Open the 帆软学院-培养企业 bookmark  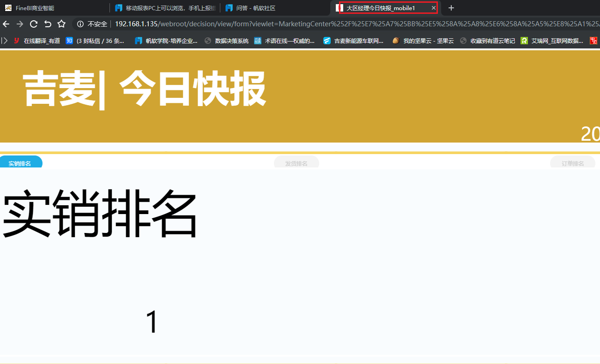coord(166,41)
